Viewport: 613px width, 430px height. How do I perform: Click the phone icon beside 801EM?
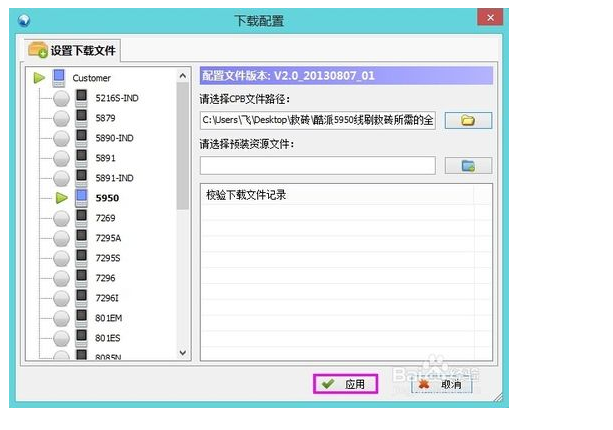(81, 318)
